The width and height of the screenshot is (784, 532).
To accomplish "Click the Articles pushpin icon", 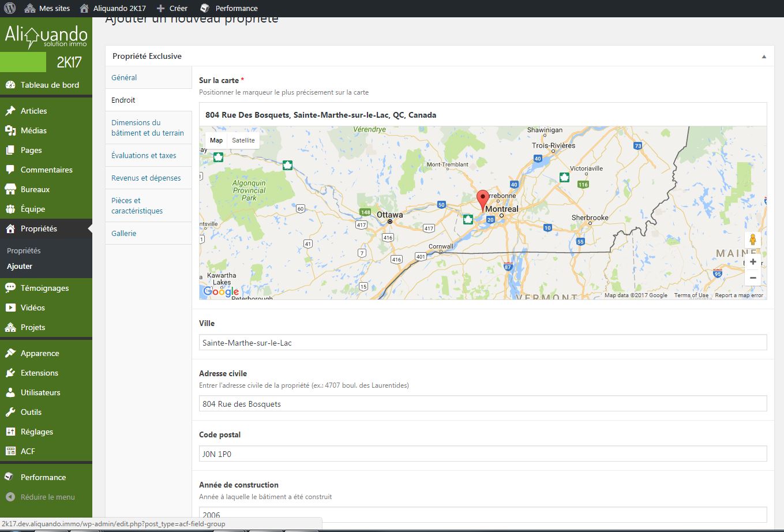I will click(x=10, y=111).
